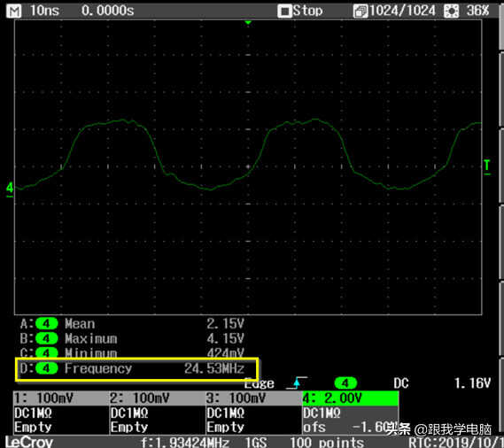Click the Stop acquisition status icon
This screenshot has width=504, height=448.
coord(284,12)
